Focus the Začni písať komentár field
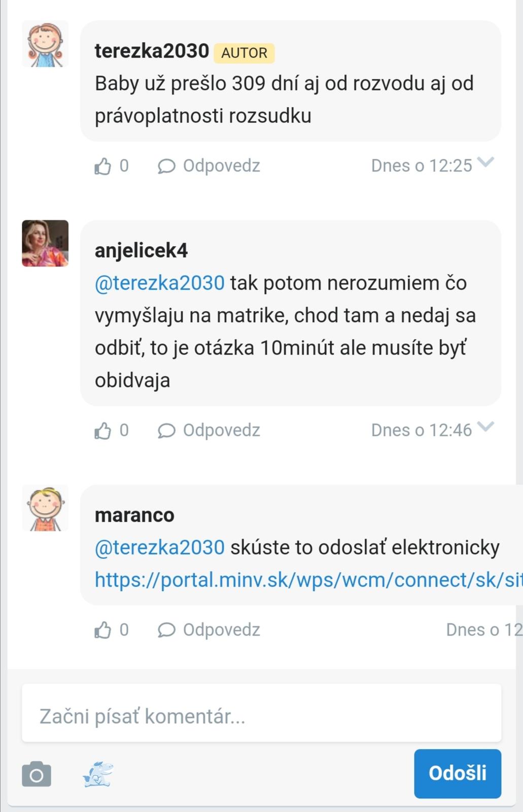 click(261, 716)
